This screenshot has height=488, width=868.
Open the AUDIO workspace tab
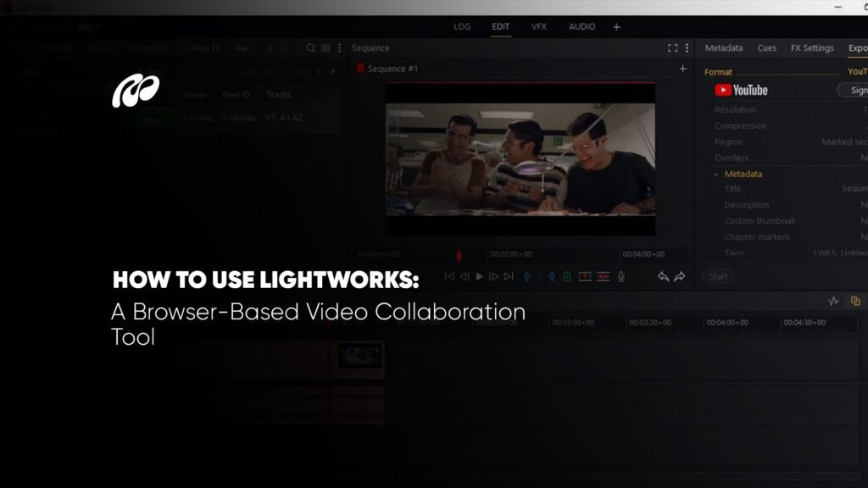(x=581, y=26)
